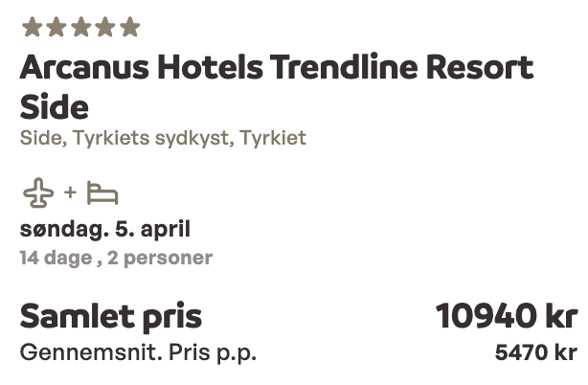This screenshot has height=385, width=588.
Task: Click the bed hotel icon
Action: (102, 193)
